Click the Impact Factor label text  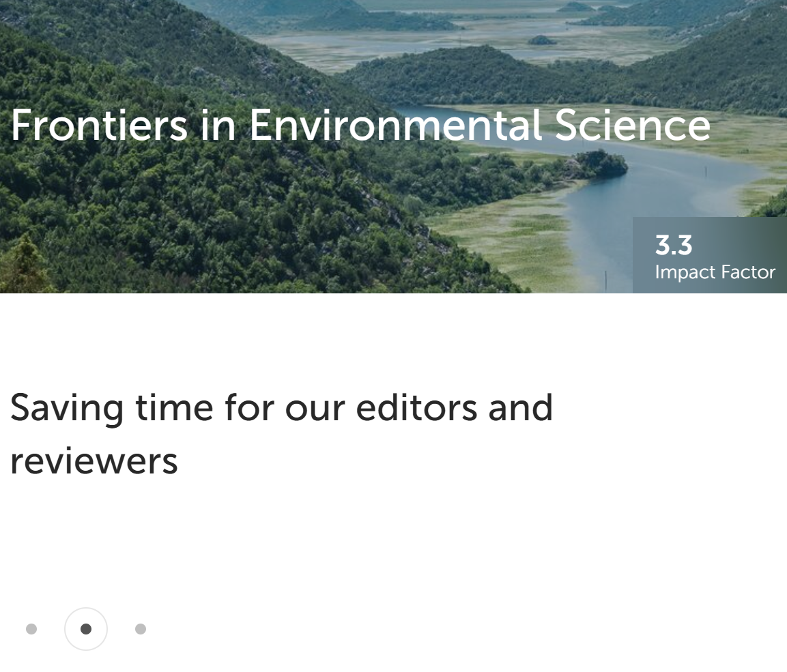(715, 272)
